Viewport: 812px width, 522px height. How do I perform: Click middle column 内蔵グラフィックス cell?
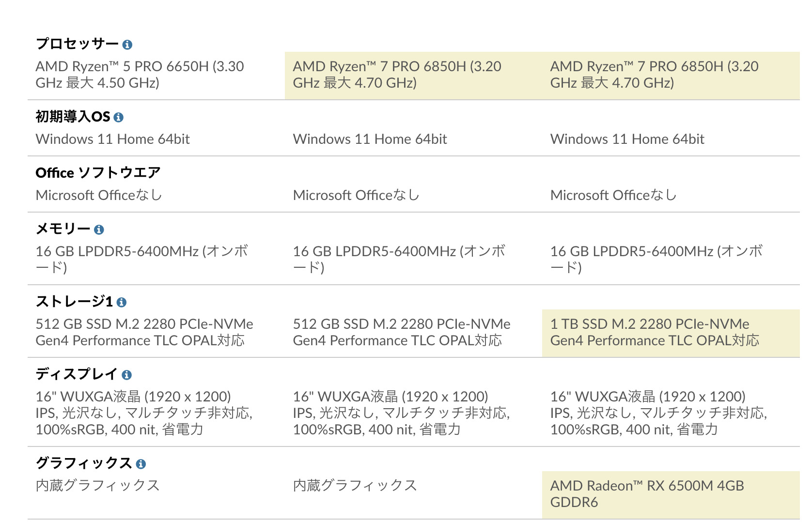(355, 486)
